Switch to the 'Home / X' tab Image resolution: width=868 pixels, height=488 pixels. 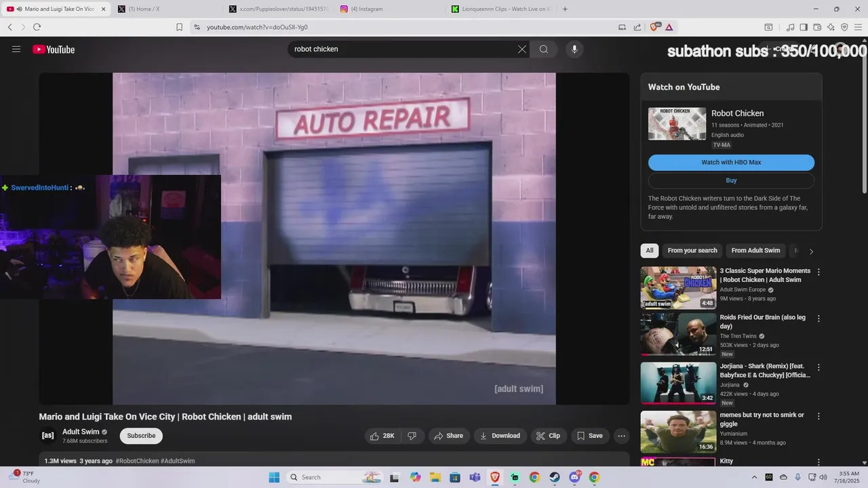[167, 9]
